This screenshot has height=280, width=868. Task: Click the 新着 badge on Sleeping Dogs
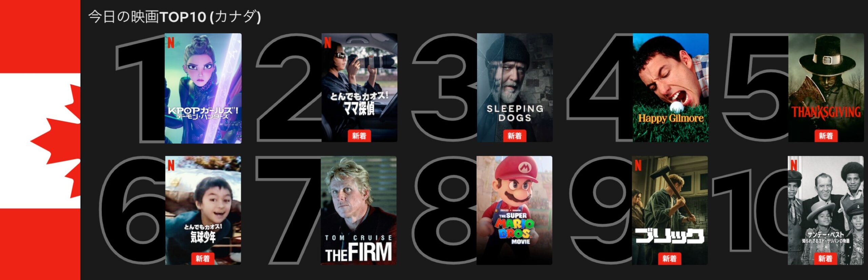[x=515, y=136]
